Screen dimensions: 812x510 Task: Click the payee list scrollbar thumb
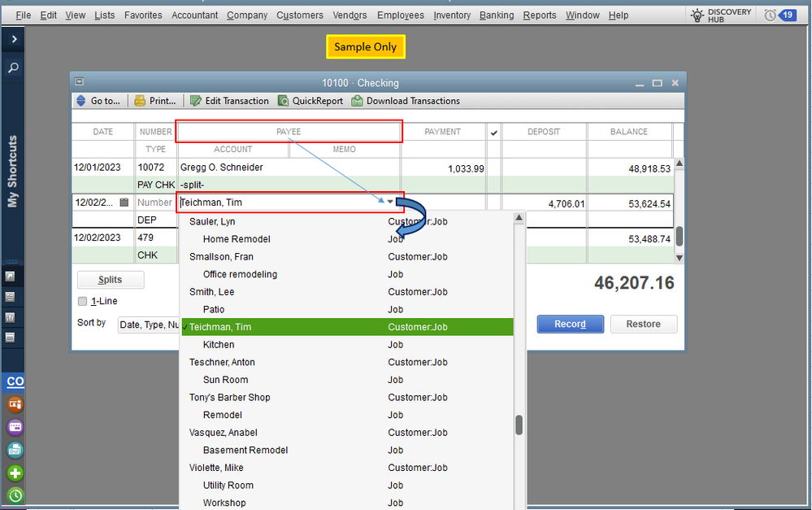click(519, 425)
